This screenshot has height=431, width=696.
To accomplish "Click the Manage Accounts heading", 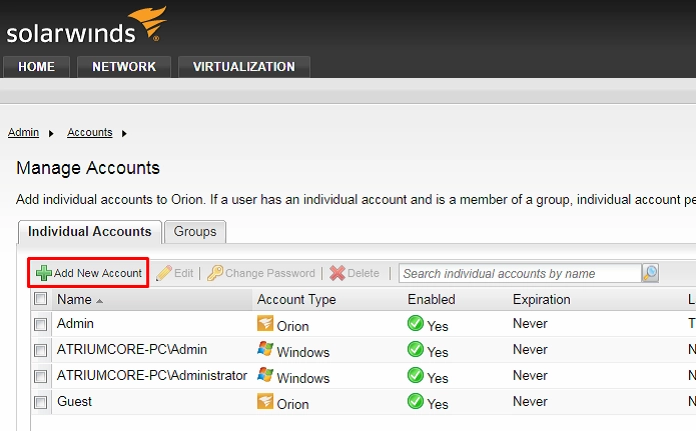I will (x=88, y=168).
